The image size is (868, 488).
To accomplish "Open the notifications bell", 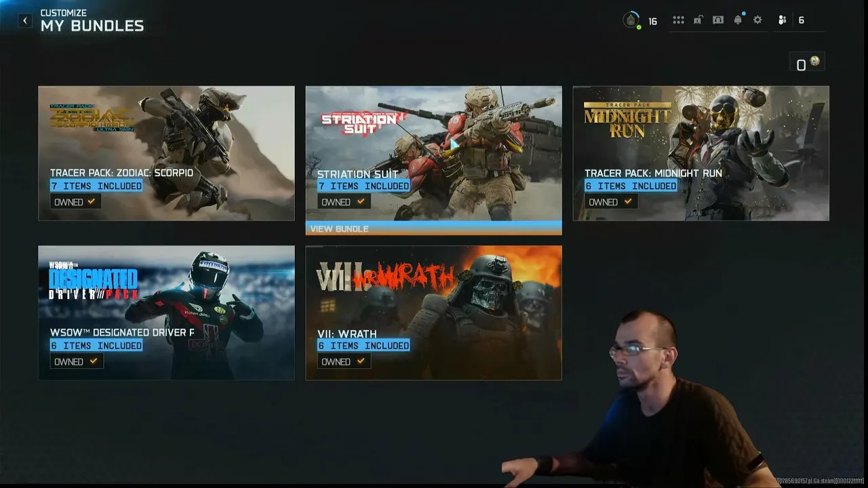I will click(x=738, y=20).
